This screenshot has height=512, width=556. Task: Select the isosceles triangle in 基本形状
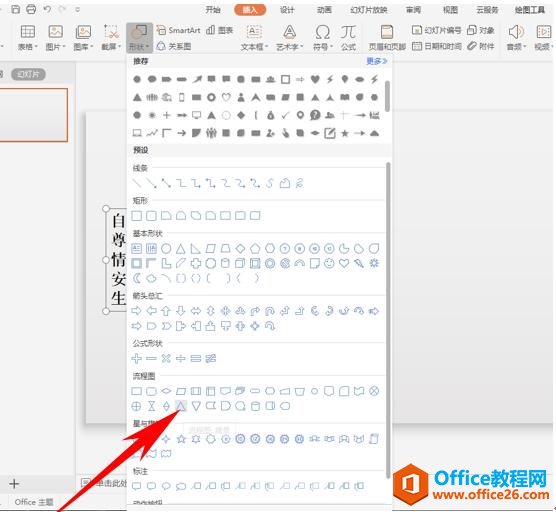tap(181, 249)
